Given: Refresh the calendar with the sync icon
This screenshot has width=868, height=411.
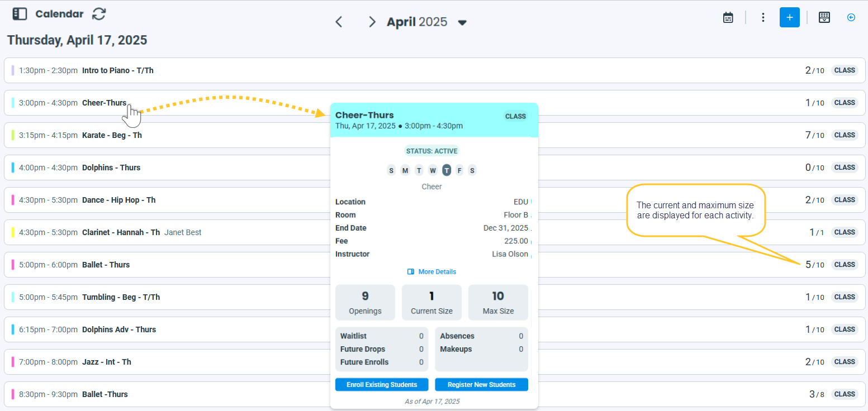Looking at the screenshot, I should (x=99, y=14).
